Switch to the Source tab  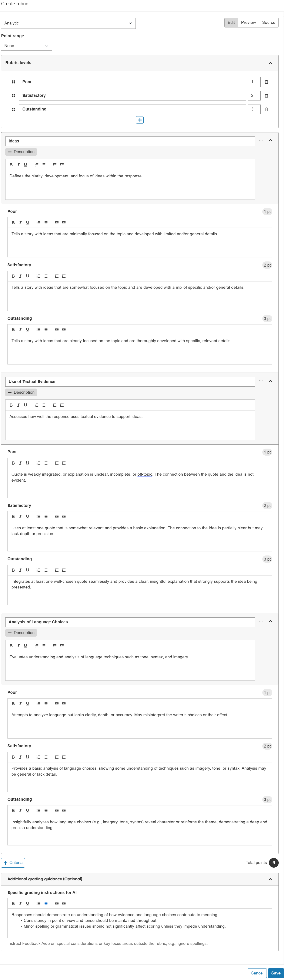pyautogui.click(x=268, y=22)
